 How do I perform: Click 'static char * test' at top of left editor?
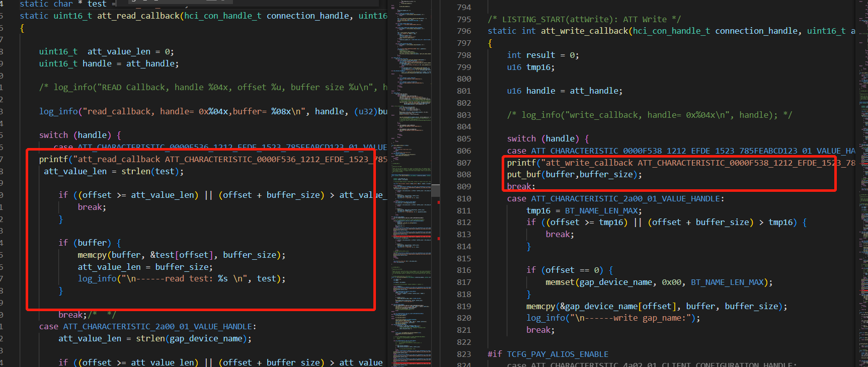tap(63, 4)
